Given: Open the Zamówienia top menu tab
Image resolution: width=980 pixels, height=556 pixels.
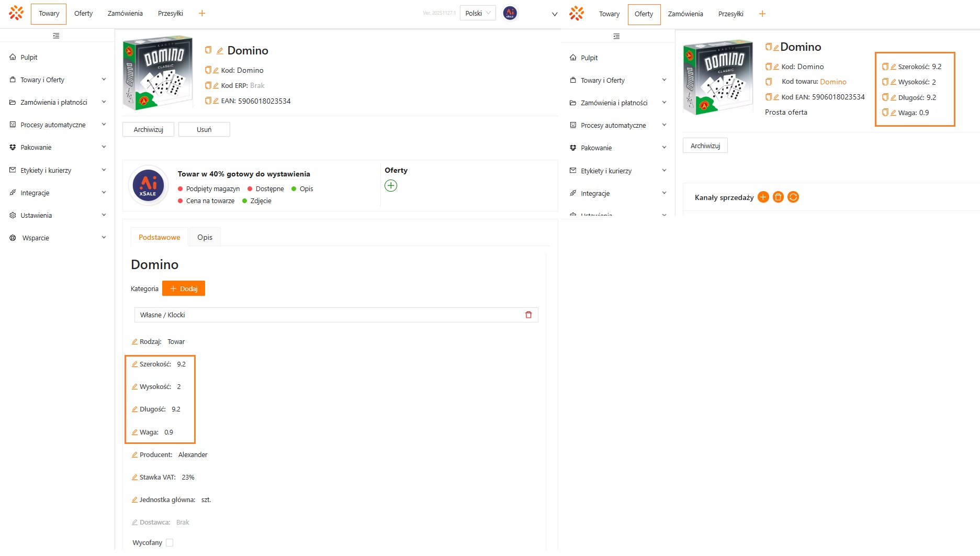Looking at the screenshot, I should click(x=125, y=14).
